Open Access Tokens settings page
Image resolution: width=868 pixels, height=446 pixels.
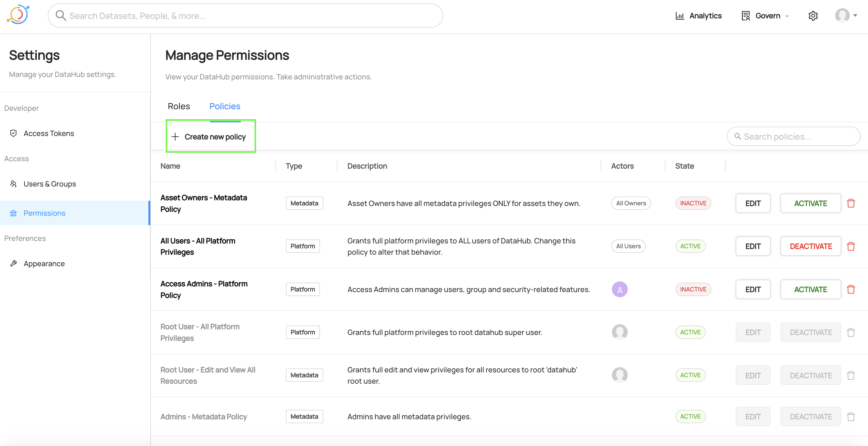(x=49, y=133)
